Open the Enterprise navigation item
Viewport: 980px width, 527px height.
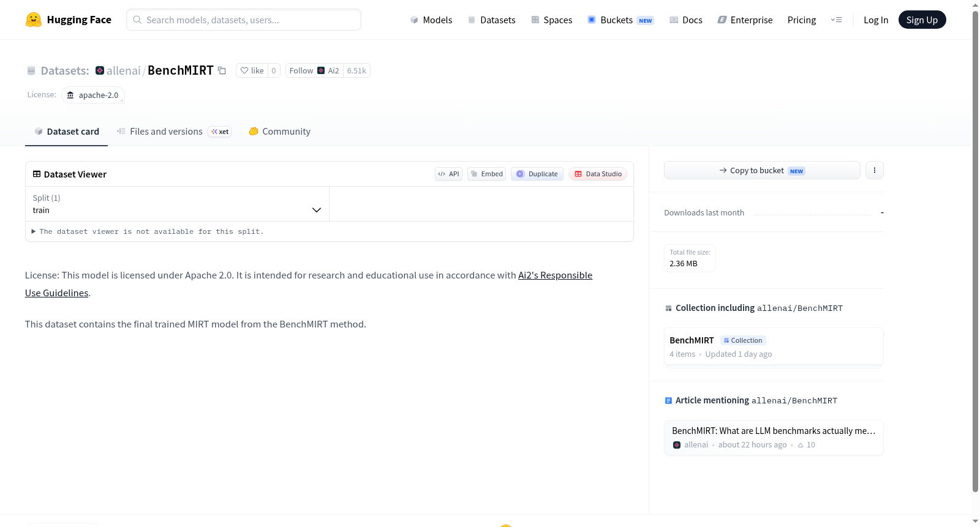click(745, 20)
